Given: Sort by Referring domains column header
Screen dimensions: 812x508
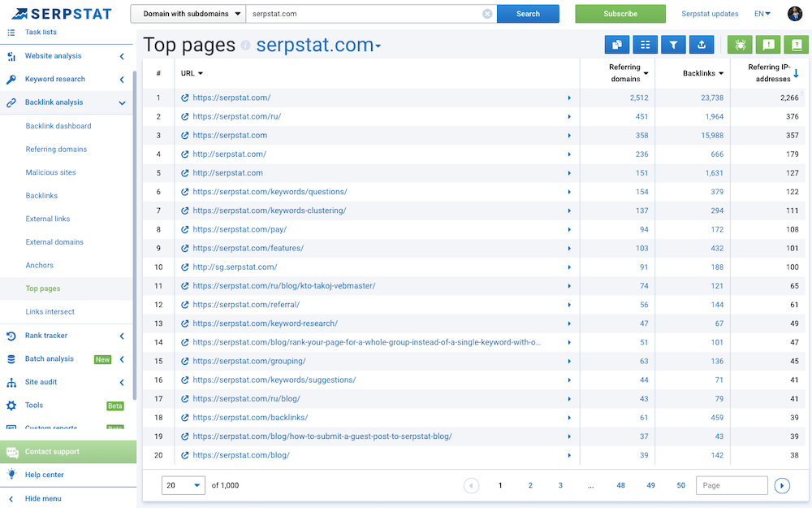Looking at the screenshot, I should [628, 73].
